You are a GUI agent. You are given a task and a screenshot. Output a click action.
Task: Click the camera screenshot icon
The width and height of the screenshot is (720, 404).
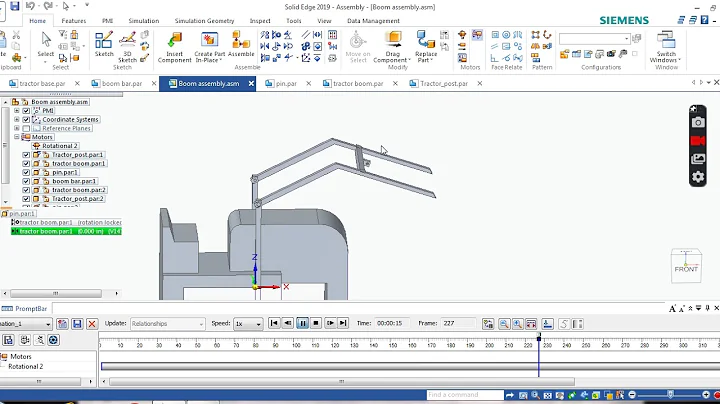(x=698, y=122)
